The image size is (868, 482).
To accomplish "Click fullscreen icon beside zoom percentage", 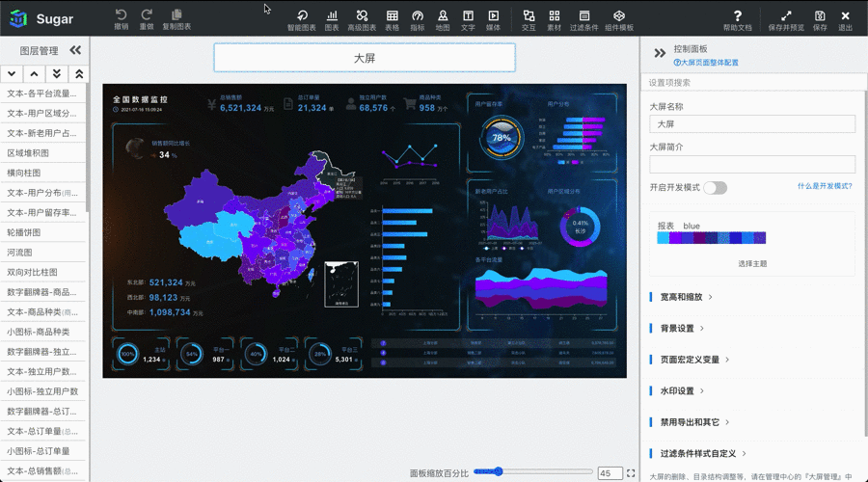I will (631, 473).
